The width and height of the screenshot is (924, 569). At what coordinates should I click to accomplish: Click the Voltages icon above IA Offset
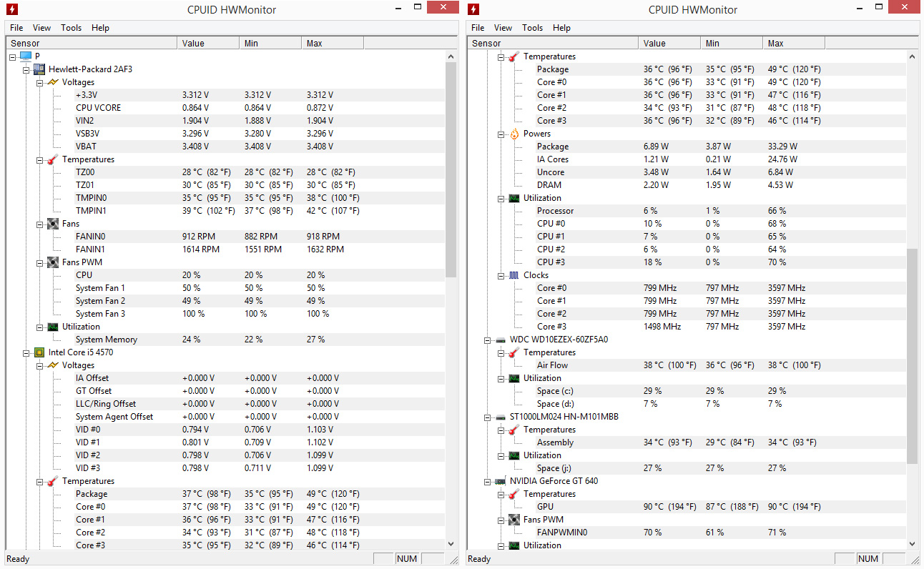[53, 365]
